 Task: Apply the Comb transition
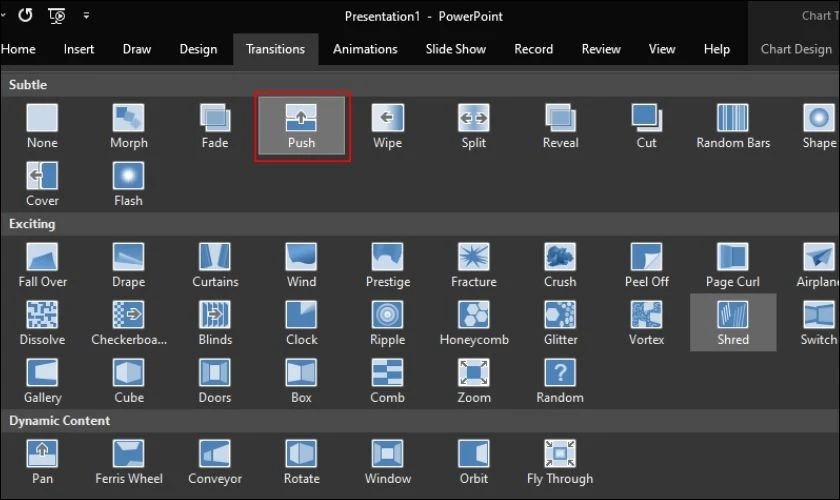(x=388, y=380)
